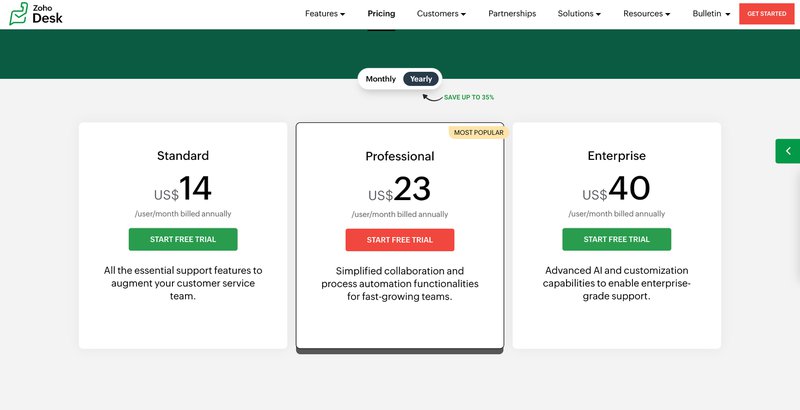Click Standard plan description text
This screenshot has height=410, width=800.
pos(183,283)
